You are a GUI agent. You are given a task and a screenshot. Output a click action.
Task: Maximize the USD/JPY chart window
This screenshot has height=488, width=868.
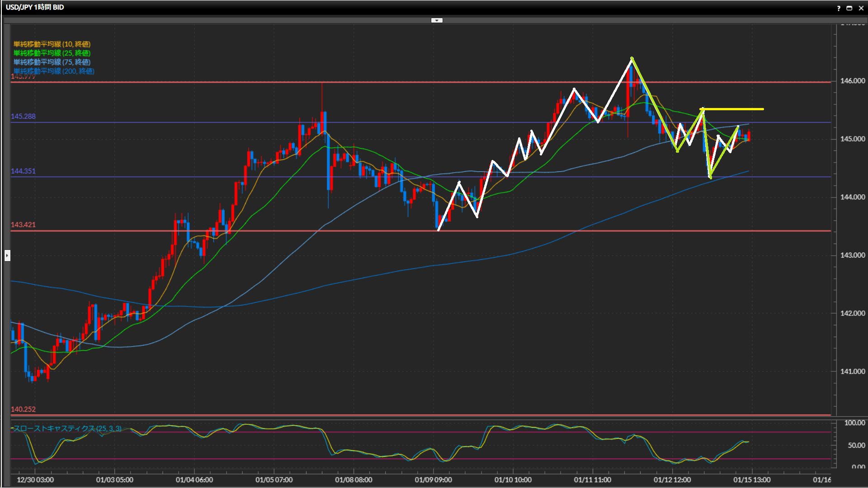tap(849, 8)
